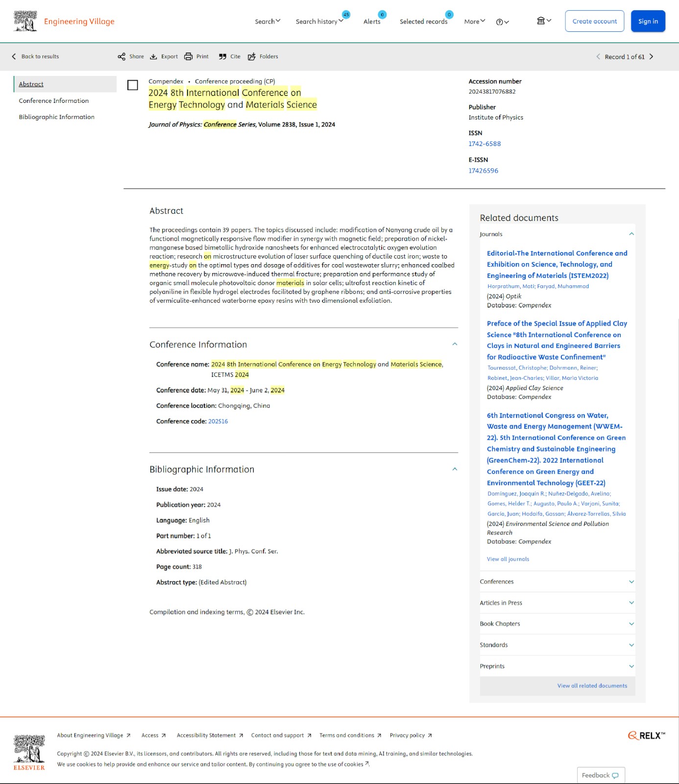Click the Export download icon
This screenshot has width=679, height=784.
(x=153, y=56)
